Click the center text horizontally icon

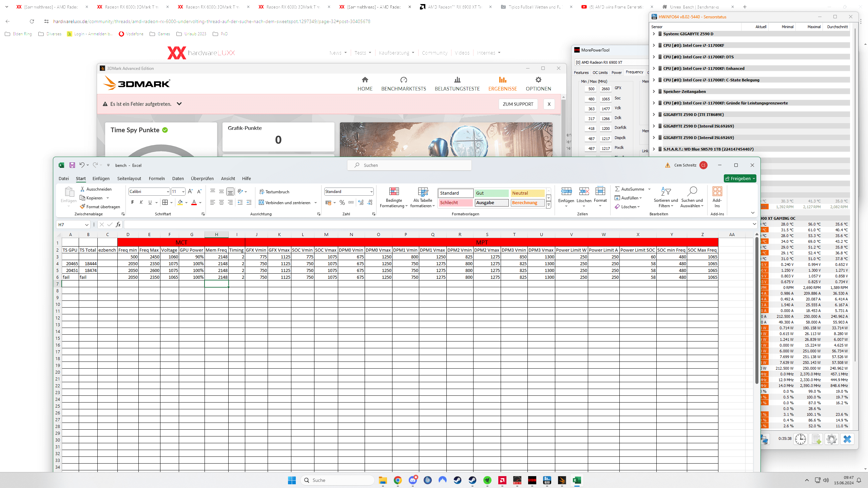pos(221,202)
